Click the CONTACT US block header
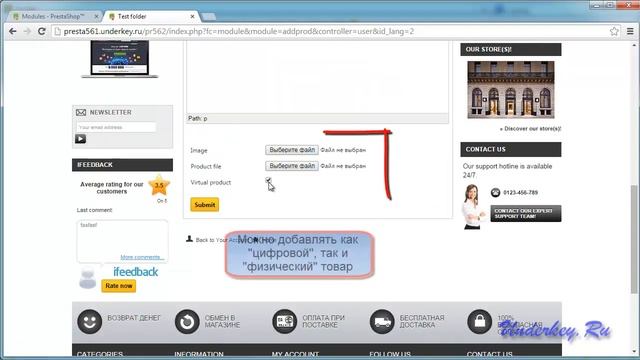Screen dimensions: 640x360 (511, 149)
